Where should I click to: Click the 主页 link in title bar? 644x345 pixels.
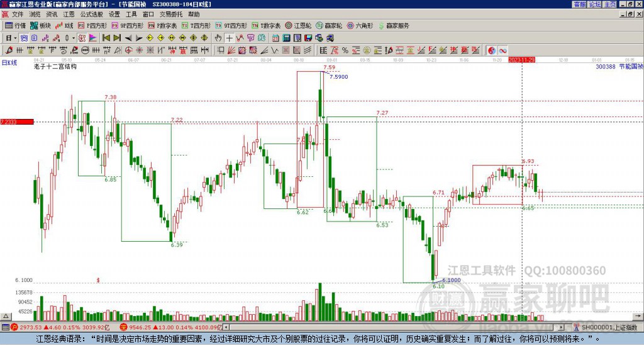(x=610, y=4)
